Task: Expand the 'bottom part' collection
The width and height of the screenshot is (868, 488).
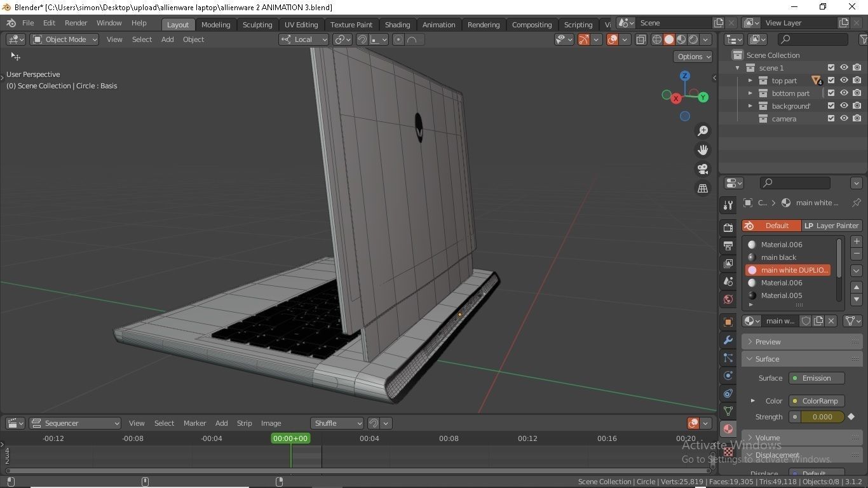Action: click(750, 93)
